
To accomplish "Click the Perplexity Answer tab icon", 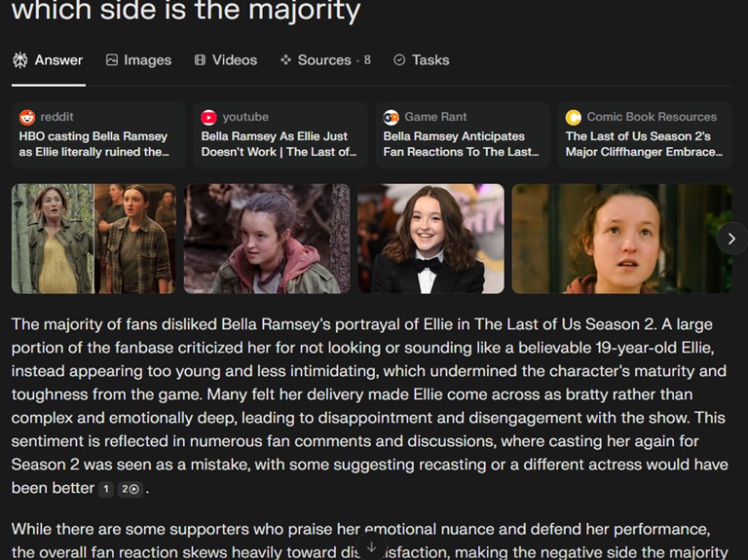I will click(20, 60).
